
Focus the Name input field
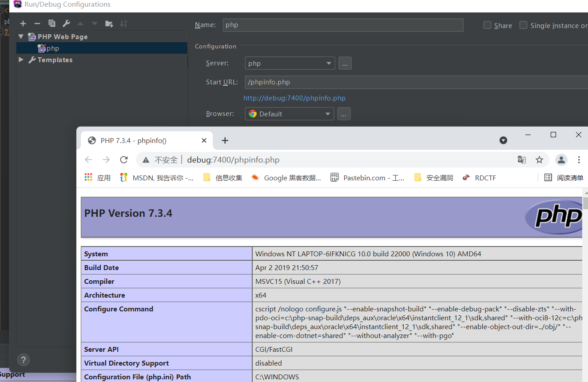(x=343, y=25)
